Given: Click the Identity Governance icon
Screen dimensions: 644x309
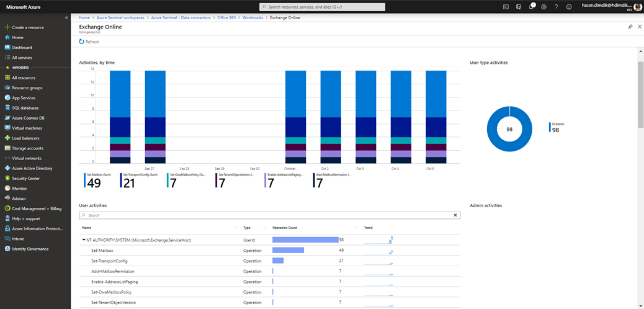Looking at the screenshot, I should (x=7, y=249).
